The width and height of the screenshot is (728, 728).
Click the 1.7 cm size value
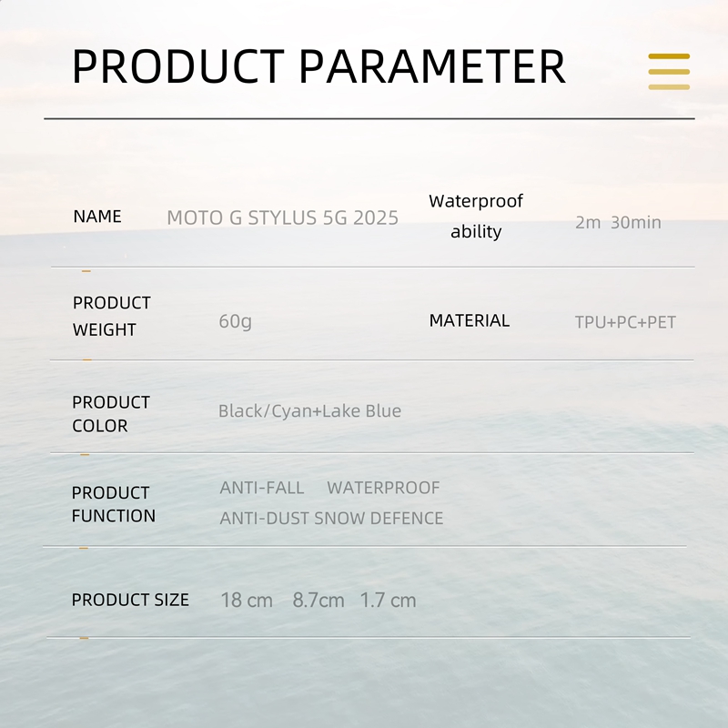click(388, 601)
